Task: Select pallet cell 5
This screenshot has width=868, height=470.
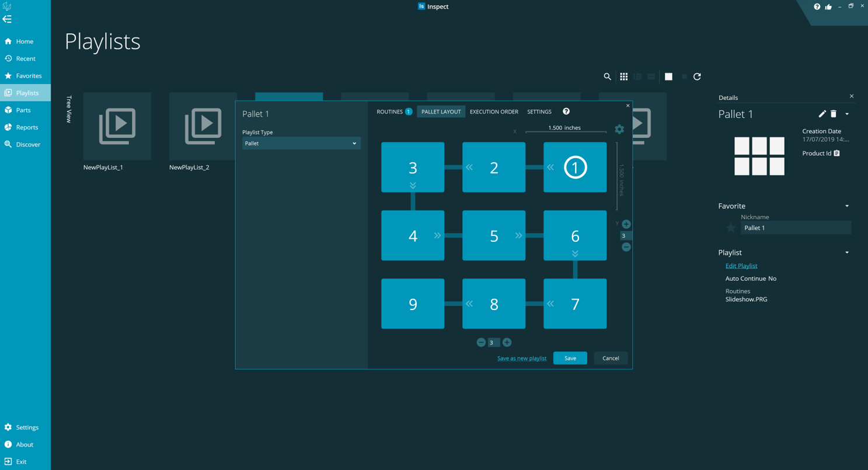Action: pyautogui.click(x=494, y=235)
